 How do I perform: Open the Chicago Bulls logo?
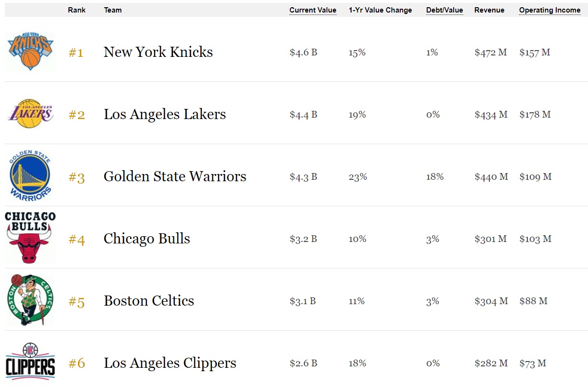point(30,238)
